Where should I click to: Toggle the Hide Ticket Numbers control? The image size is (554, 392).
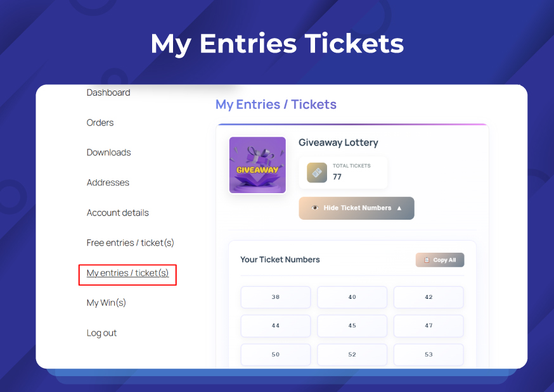(356, 208)
